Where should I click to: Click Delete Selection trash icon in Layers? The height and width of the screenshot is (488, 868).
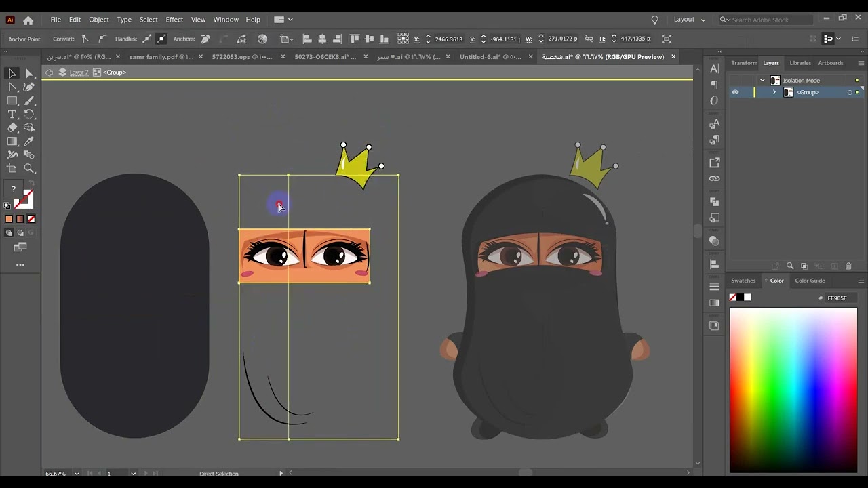click(848, 266)
